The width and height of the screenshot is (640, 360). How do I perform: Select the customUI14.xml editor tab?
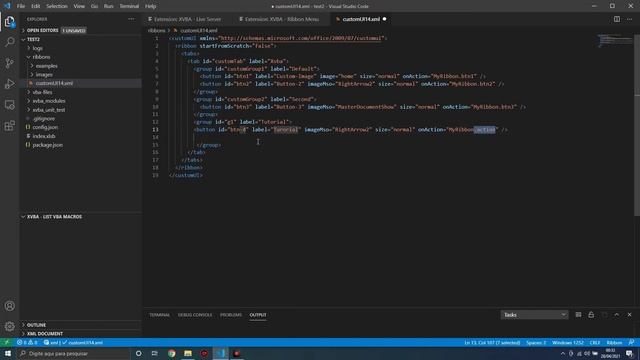click(361, 19)
